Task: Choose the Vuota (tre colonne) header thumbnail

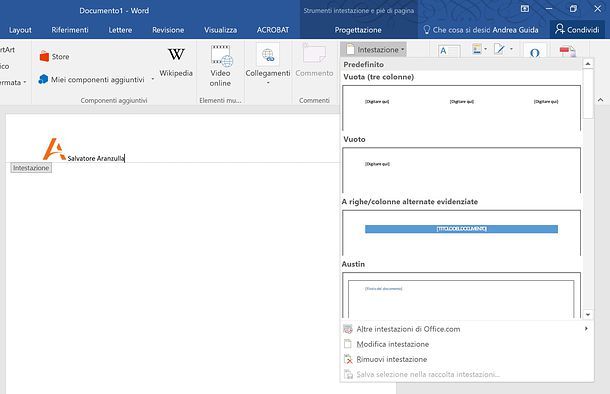Action: [461, 108]
